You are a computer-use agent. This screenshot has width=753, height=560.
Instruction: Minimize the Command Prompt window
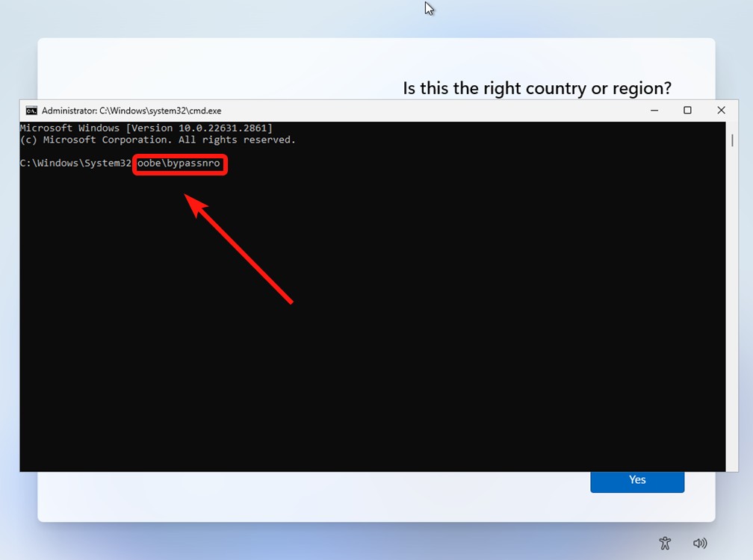[x=654, y=111]
